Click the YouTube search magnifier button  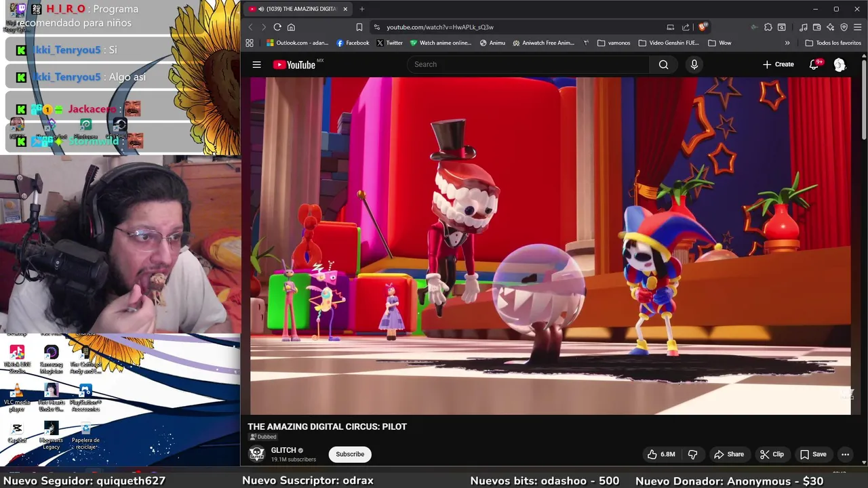pos(663,64)
